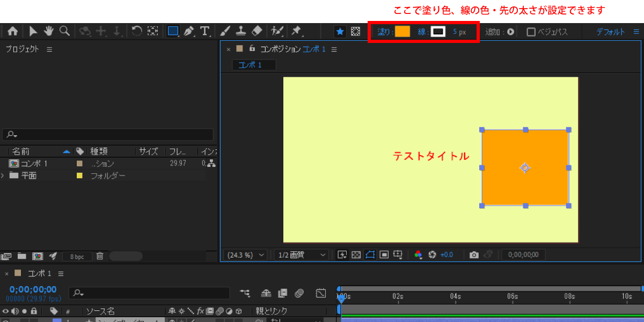Toggle the Motion Blur enable switch
The width and height of the screenshot is (644, 322).
[299, 293]
